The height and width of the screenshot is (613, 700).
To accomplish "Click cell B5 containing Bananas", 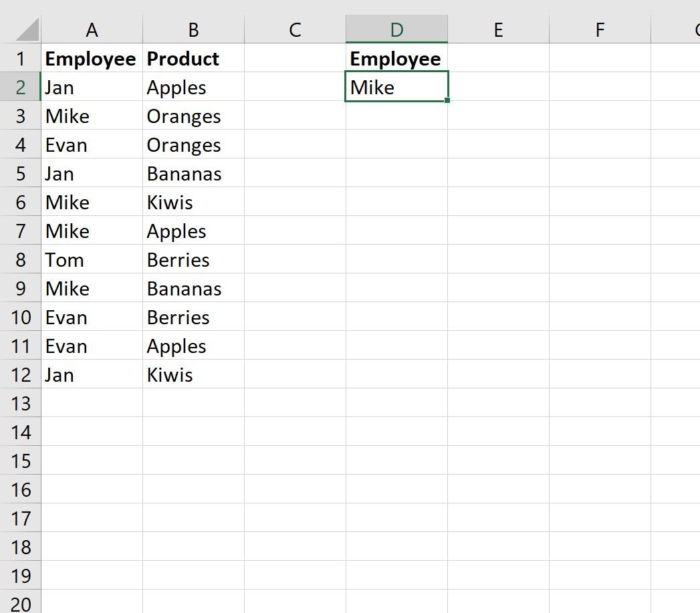I will tap(193, 173).
